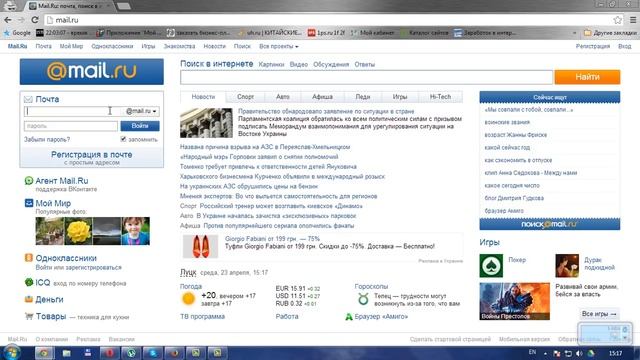Image resolution: width=640 pixels, height=360 pixels.
Task: Switch to the Новости tab
Action: tap(203, 97)
